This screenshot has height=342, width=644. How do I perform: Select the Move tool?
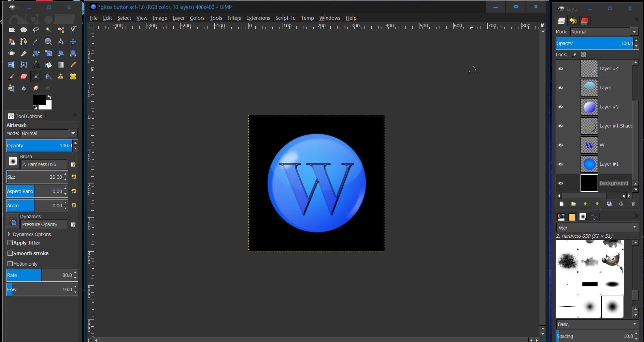pos(73,42)
